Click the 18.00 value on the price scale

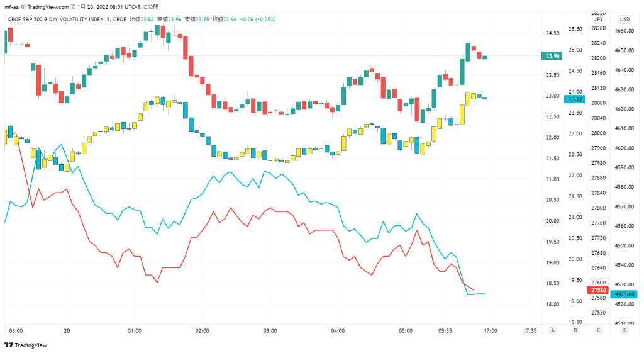pyautogui.click(x=552, y=304)
